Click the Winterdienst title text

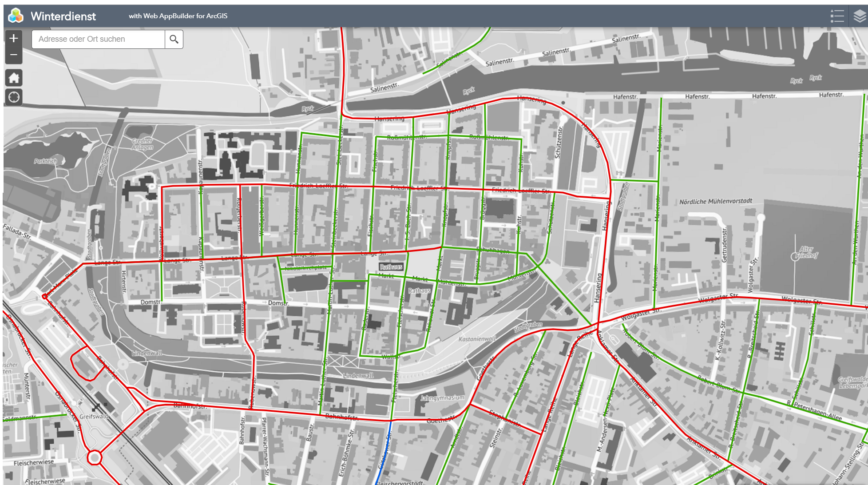(x=63, y=16)
